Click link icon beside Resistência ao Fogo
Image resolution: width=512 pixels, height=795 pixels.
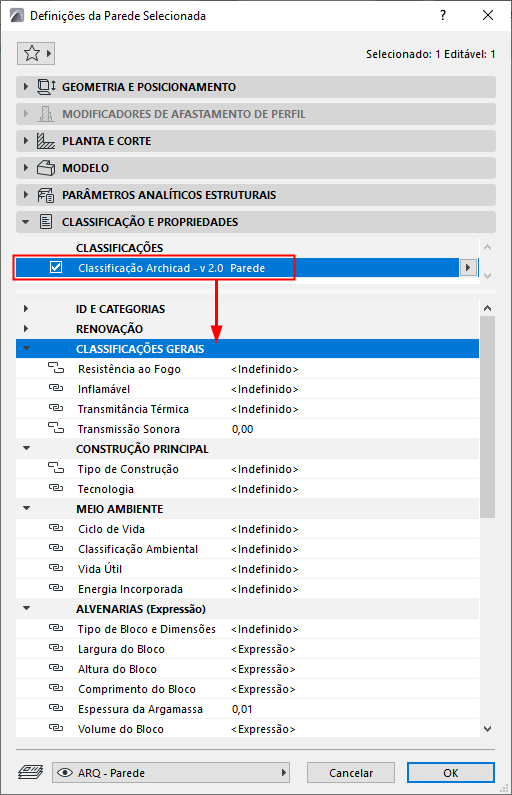(x=56, y=368)
